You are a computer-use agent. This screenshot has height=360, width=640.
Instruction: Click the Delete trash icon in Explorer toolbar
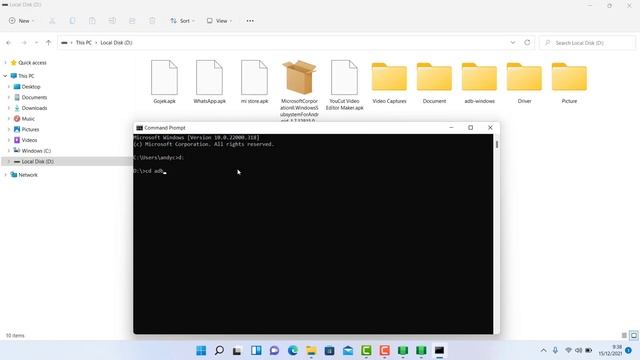click(152, 21)
